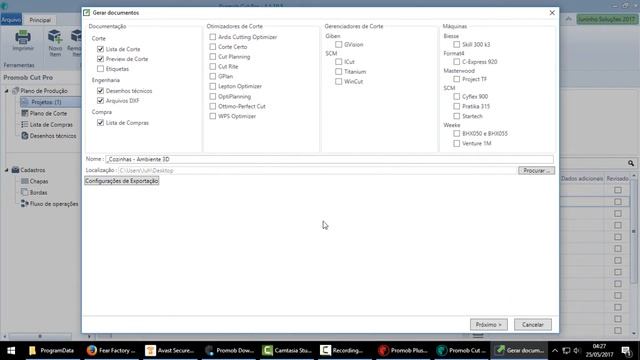Select Chapas under Cadastros
The width and height of the screenshot is (640, 360).
pos(39,181)
